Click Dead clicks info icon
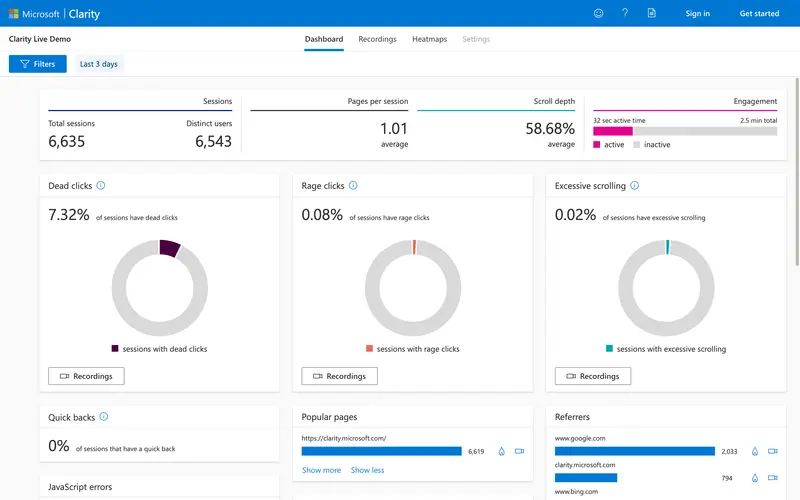Screen dimensions: 800x500 point(101,185)
